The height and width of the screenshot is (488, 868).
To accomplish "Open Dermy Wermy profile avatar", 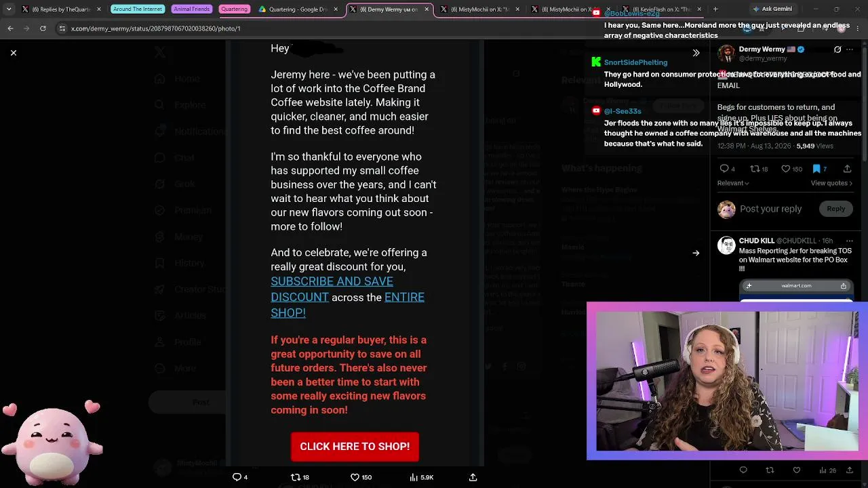I will click(726, 54).
